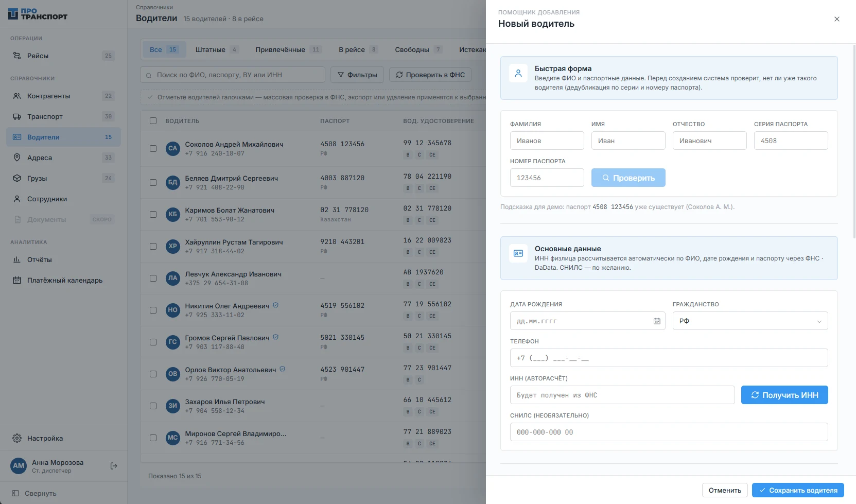Open the Фильтры dropdown button

click(357, 75)
